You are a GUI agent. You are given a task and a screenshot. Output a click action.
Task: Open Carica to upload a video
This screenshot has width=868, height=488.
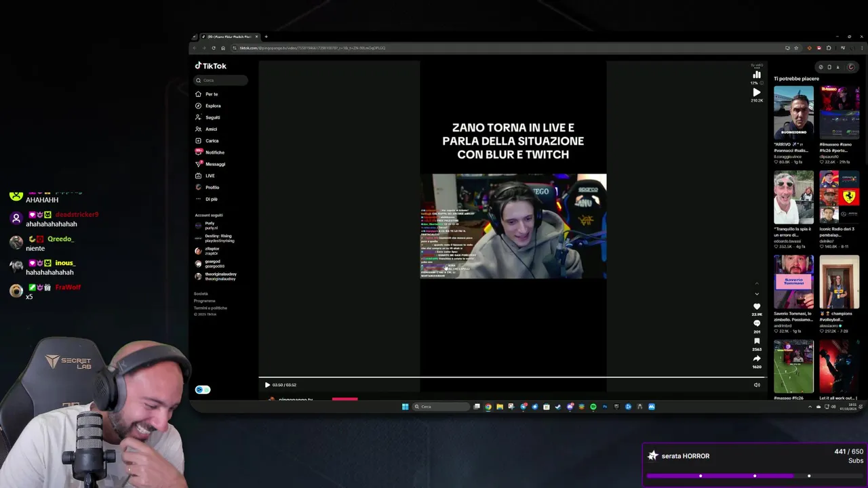point(207,140)
